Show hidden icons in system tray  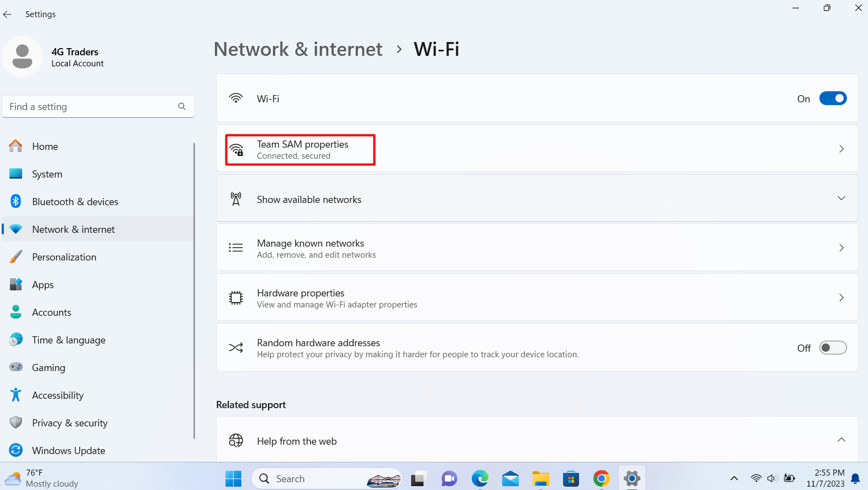(x=734, y=478)
